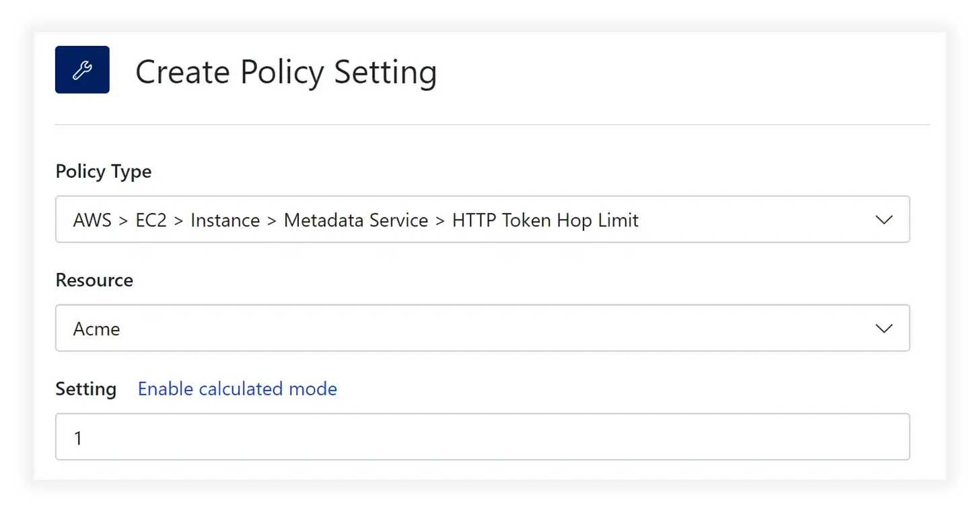
Task: Click the AWS segment in policy path
Action: 92,220
